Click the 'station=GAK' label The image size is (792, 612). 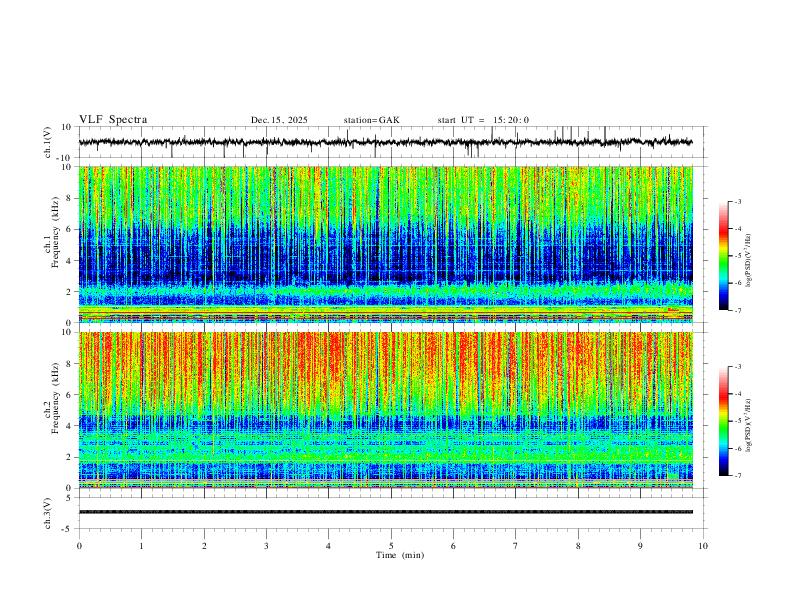pos(372,120)
